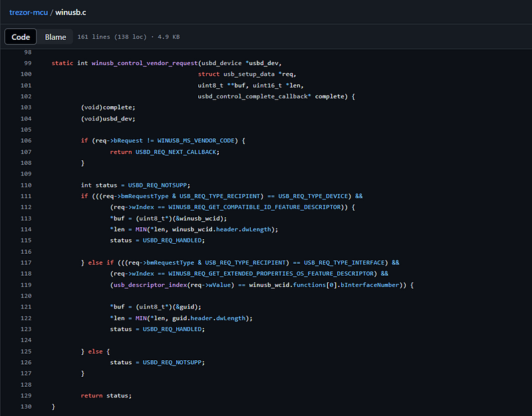Select line number 129

(x=26, y=395)
